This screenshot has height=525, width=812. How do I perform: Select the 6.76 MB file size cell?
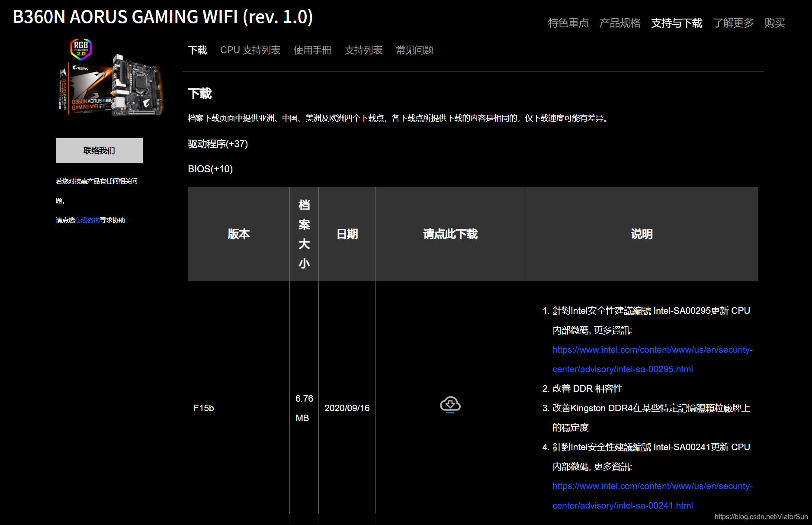pos(304,408)
